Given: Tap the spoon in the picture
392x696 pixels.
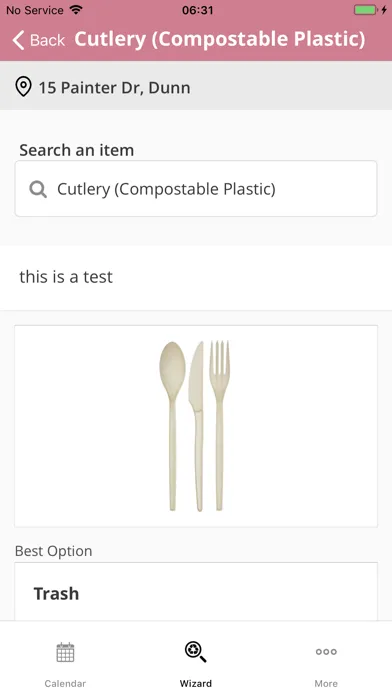Looking at the screenshot, I should click(x=172, y=426).
